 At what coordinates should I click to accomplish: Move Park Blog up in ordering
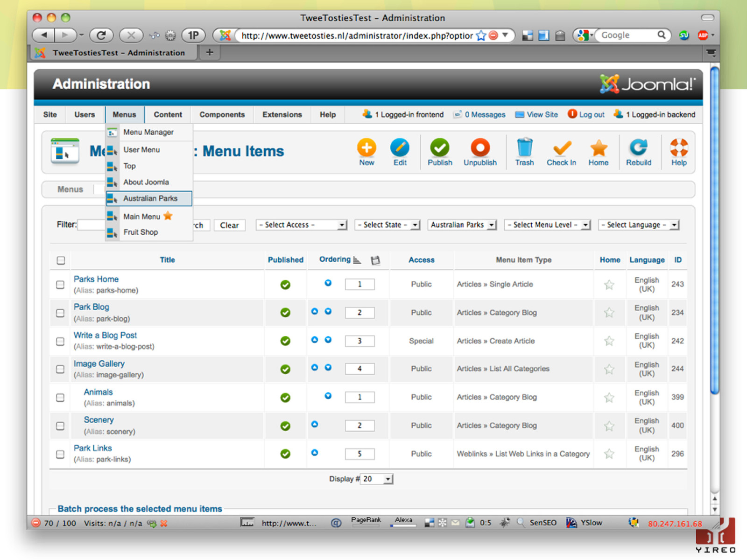click(x=315, y=311)
